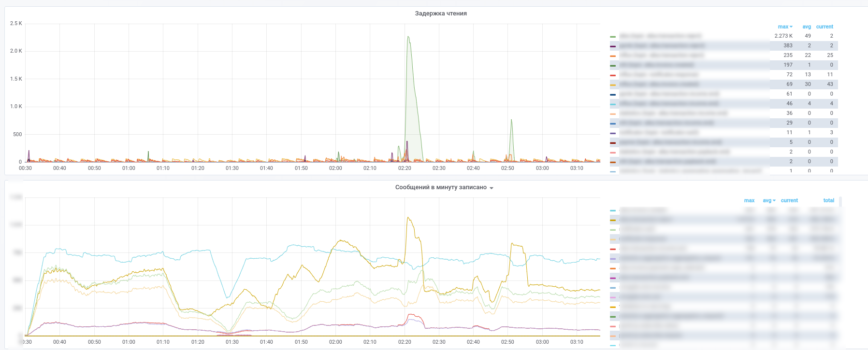
Task: Open the red series swatch in the bottom legend
Action: (613, 249)
